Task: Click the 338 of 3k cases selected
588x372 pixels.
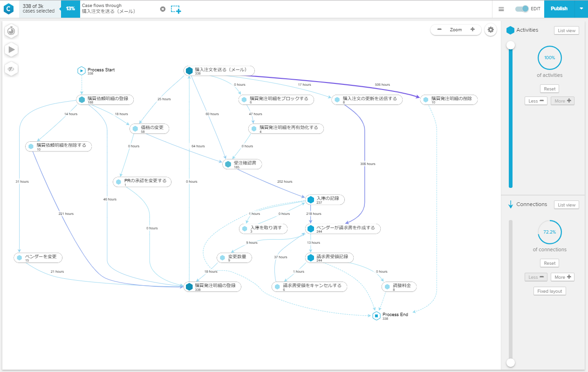Action: [39, 8]
